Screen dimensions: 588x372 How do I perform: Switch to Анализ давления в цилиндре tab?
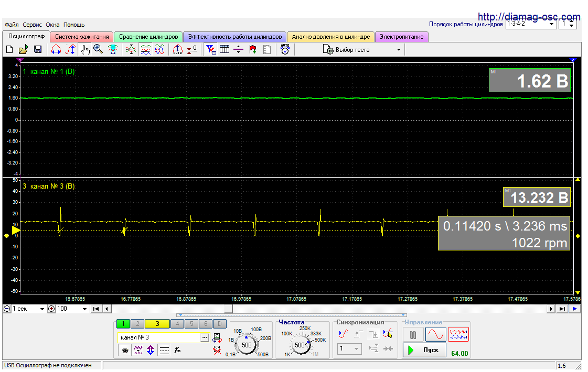click(x=331, y=37)
